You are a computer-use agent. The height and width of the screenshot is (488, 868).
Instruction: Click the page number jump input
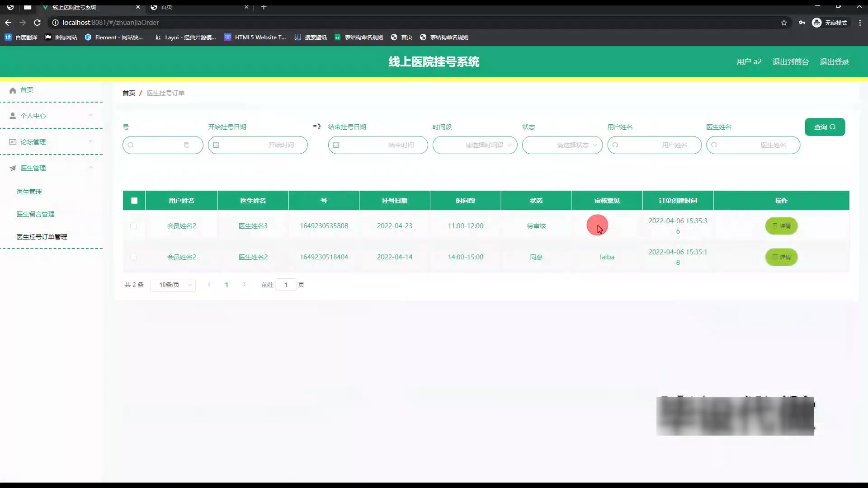click(286, 285)
